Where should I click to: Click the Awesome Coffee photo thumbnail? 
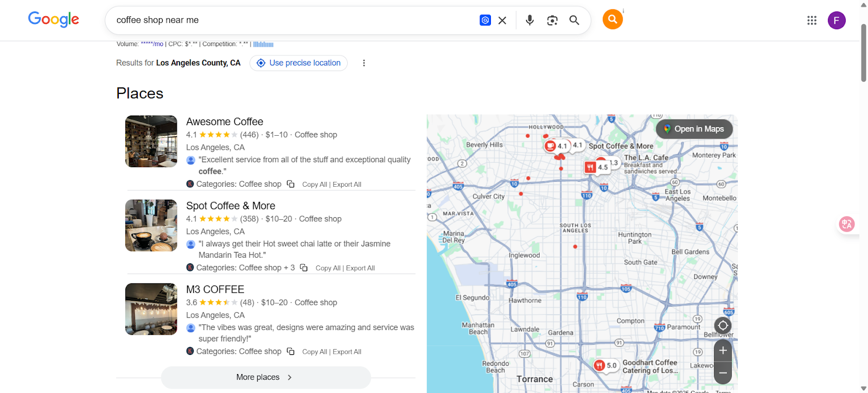tap(151, 141)
